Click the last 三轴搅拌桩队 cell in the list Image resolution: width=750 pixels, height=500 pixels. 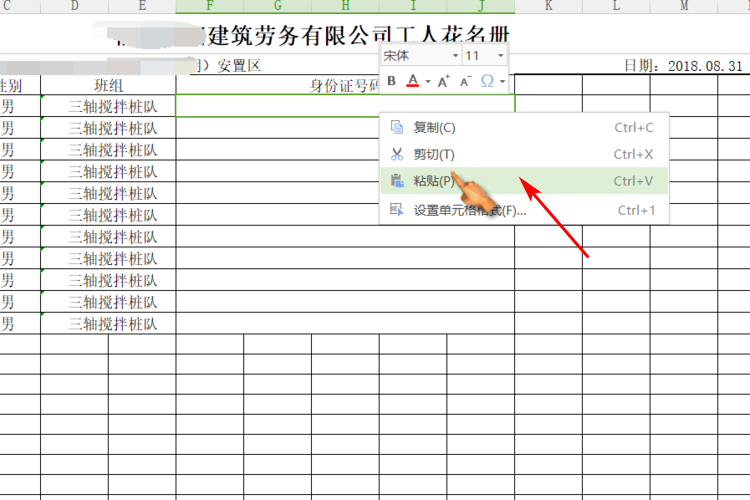(108, 324)
